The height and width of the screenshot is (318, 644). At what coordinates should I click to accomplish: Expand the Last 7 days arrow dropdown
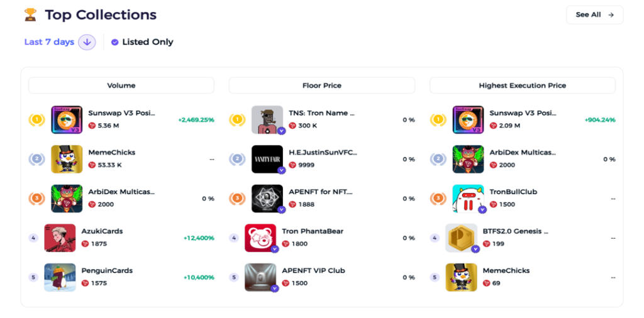[87, 42]
